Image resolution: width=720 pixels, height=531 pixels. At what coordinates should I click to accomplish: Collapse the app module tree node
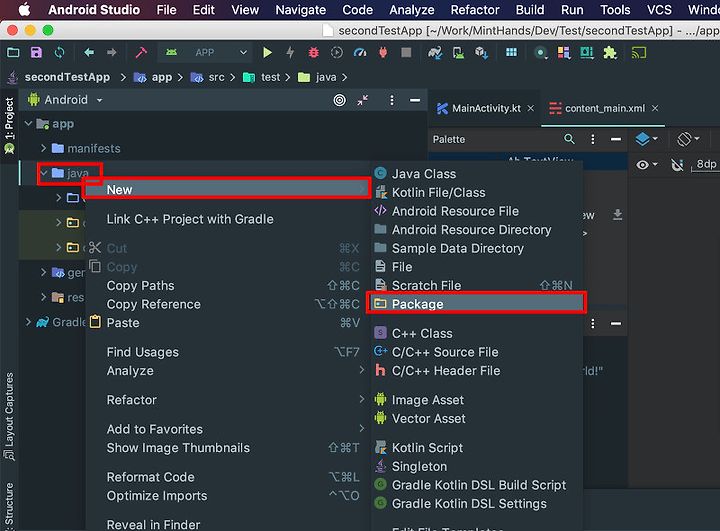28,124
